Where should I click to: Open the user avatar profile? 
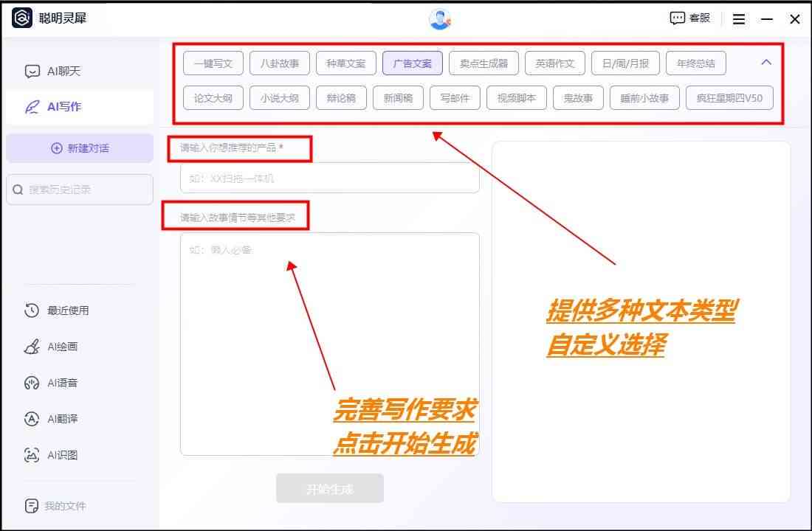pos(440,19)
